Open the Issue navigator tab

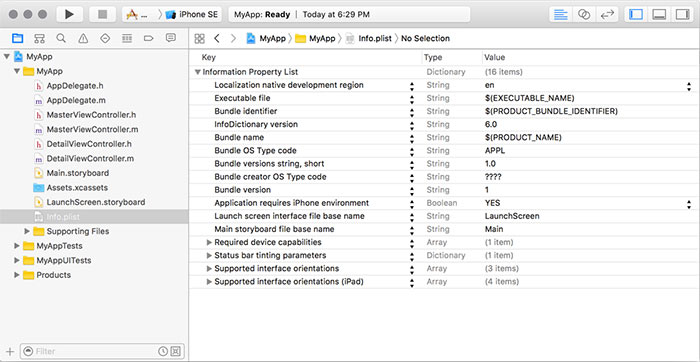[x=83, y=38]
